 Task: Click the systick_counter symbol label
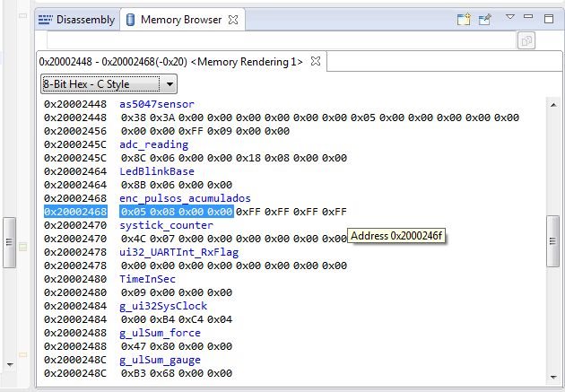coord(166,225)
